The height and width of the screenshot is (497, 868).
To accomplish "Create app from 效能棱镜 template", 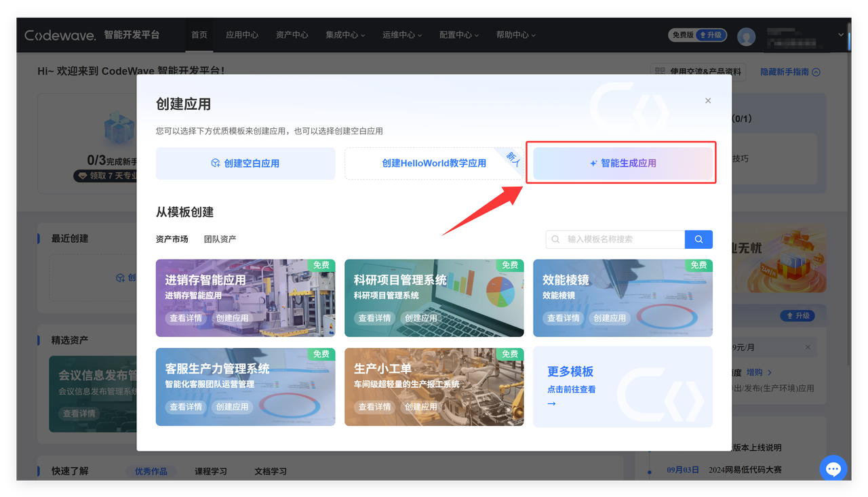I will click(x=610, y=318).
